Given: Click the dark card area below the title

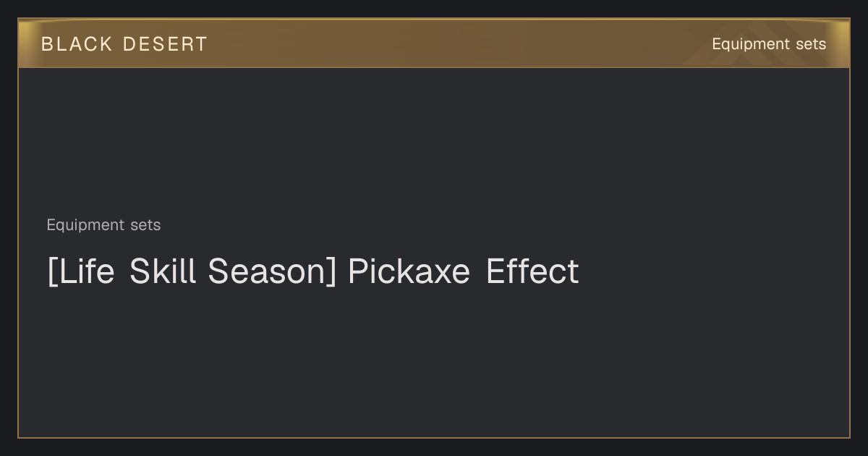Looking at the screenshot, I should pos(434,362).
